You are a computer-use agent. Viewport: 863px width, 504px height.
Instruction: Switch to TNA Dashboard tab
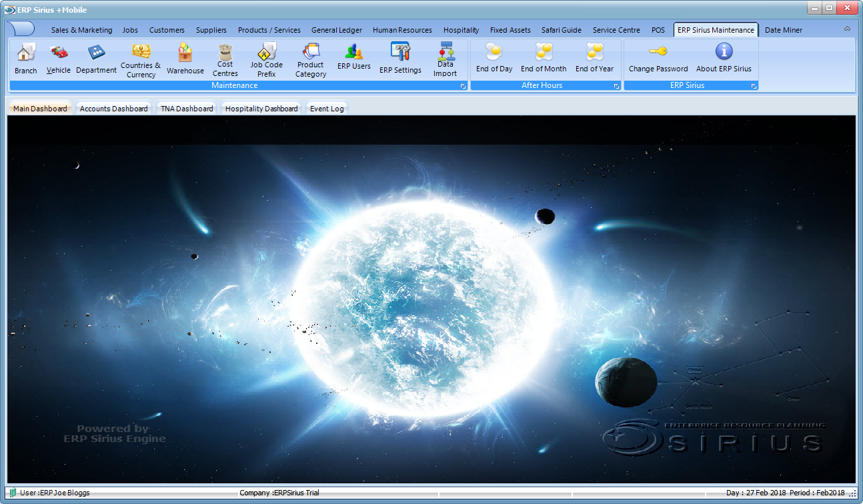(x=187, y=109)
